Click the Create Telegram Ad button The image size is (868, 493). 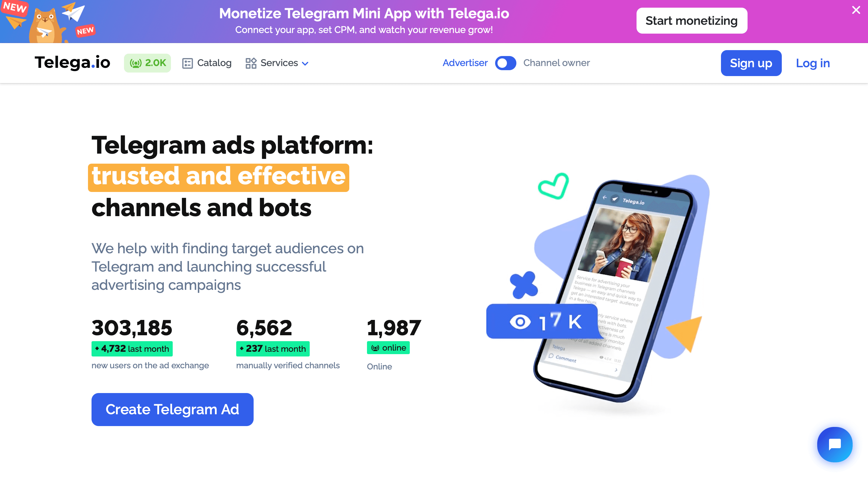(172, 409)
